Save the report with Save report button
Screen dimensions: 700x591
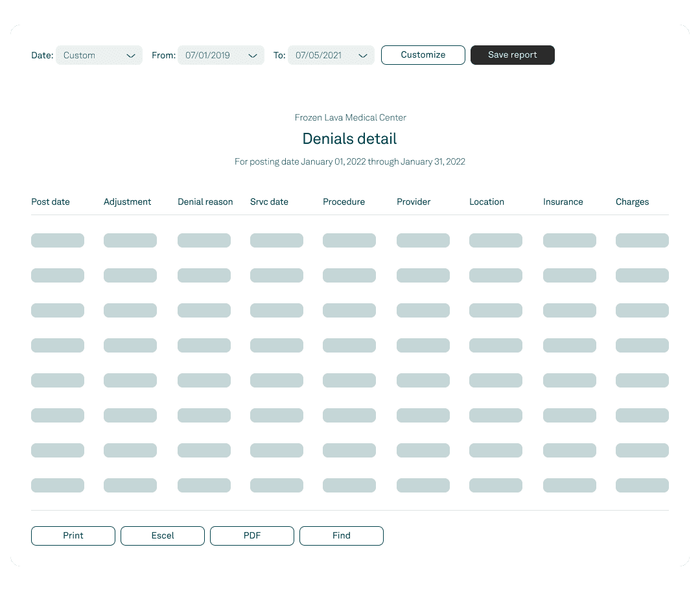[512, 55]
